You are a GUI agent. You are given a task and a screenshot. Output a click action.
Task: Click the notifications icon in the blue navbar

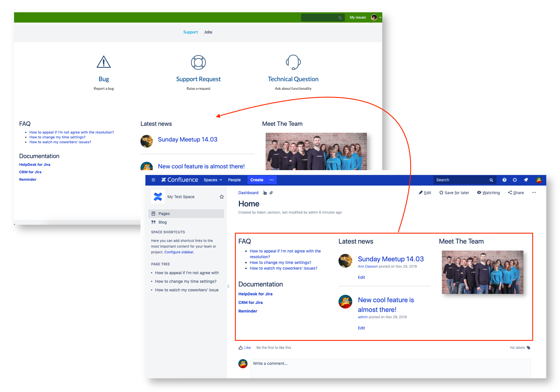point(526,180)
